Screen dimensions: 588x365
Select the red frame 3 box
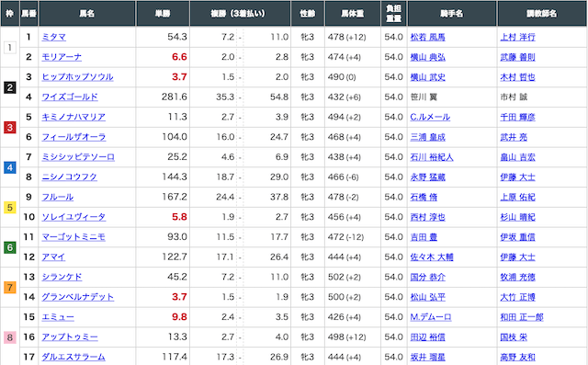tap(10, 128)
